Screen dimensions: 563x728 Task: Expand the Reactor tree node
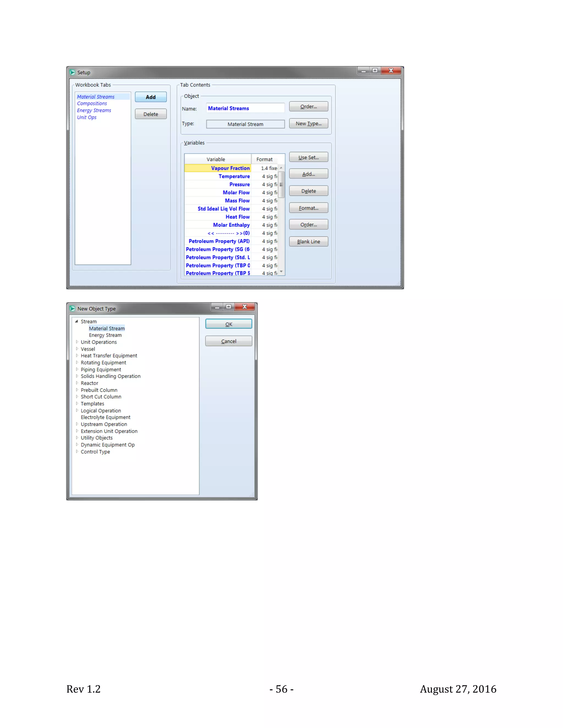77,383
